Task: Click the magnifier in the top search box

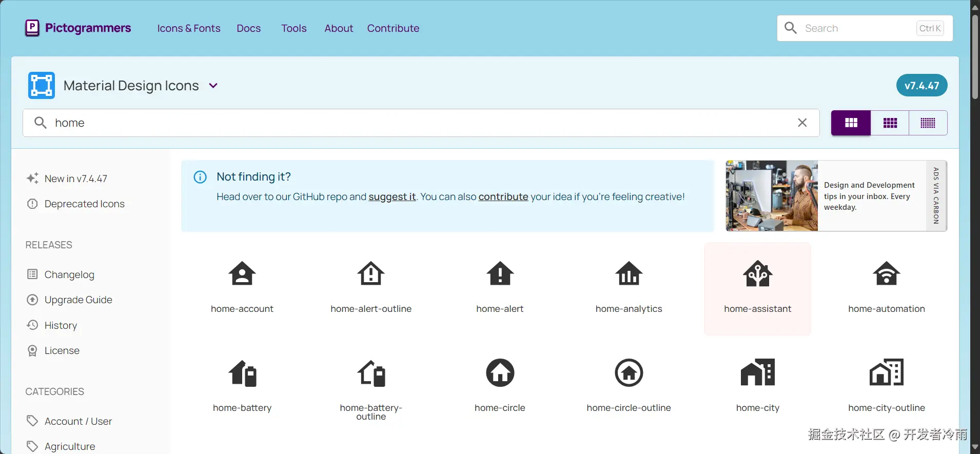Action: click(x=791, y=28)
